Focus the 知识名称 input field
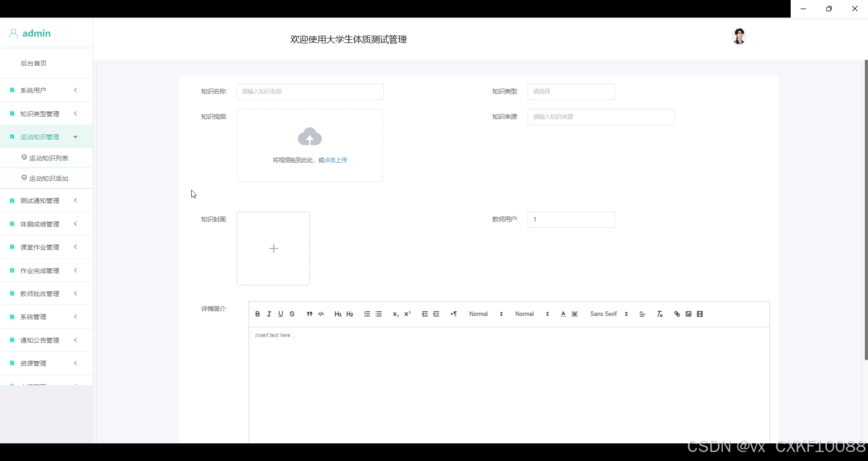The image size is (868, 461). pyautogui.click(x=310, y=92)
